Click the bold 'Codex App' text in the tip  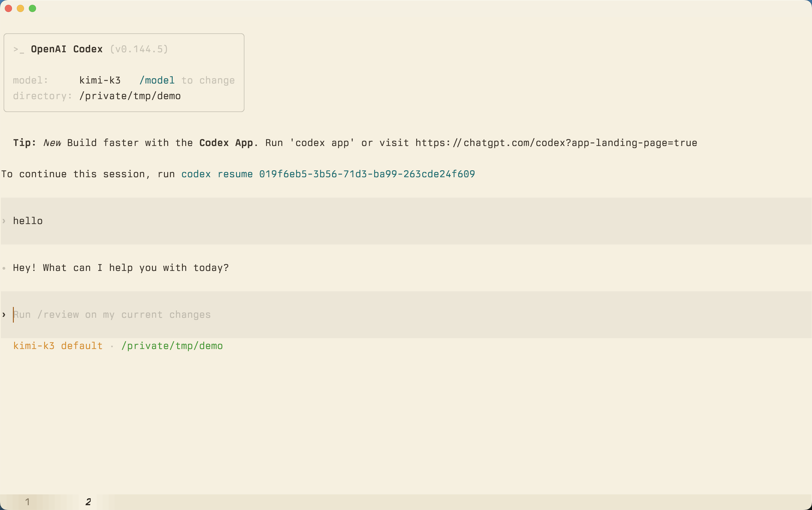point(226,143)
